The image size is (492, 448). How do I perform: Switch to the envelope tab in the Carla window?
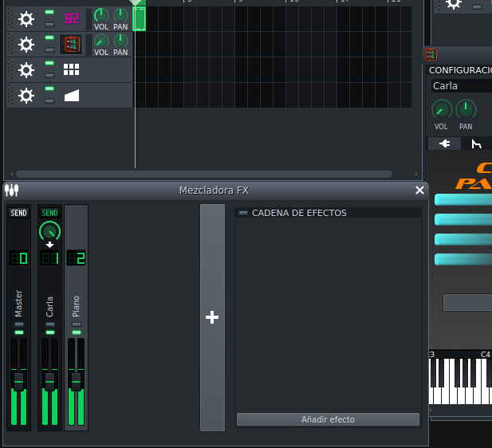click(476, 143)
